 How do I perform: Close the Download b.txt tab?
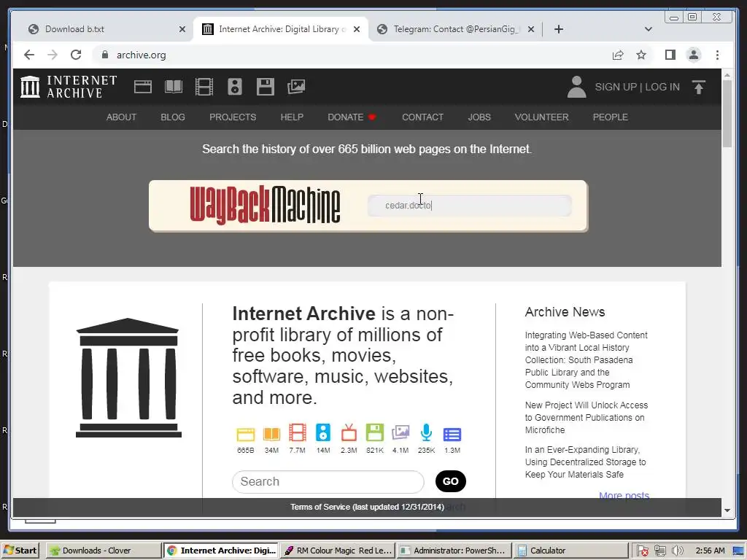(182, 29)
